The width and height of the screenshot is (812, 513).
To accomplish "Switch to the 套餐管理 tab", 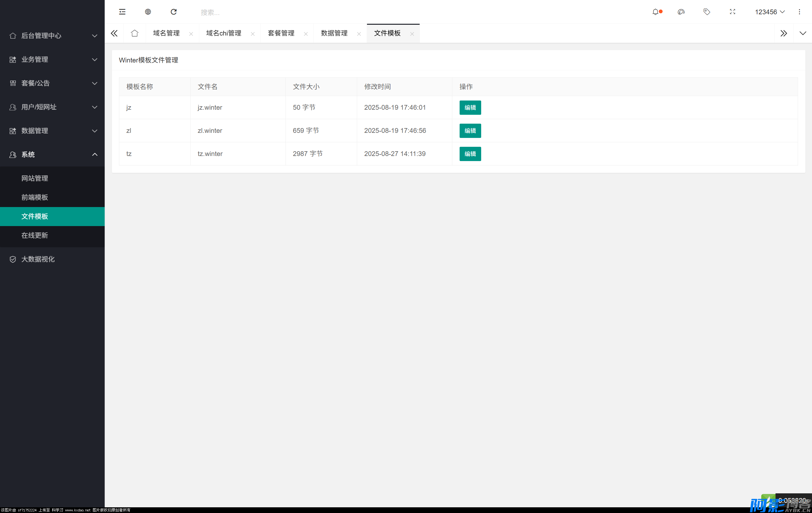I will pyautogui.click(x=281, y=33).
